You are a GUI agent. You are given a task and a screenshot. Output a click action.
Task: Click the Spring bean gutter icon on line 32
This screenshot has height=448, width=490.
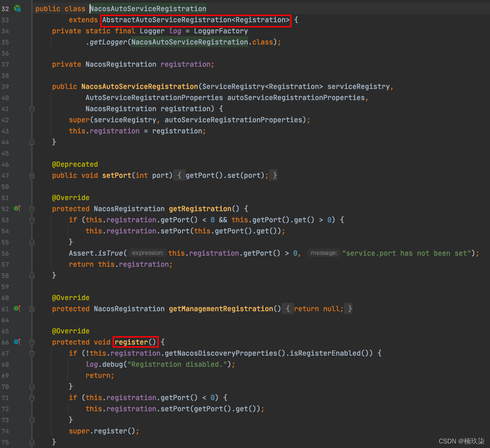click(x=17, y=9)
